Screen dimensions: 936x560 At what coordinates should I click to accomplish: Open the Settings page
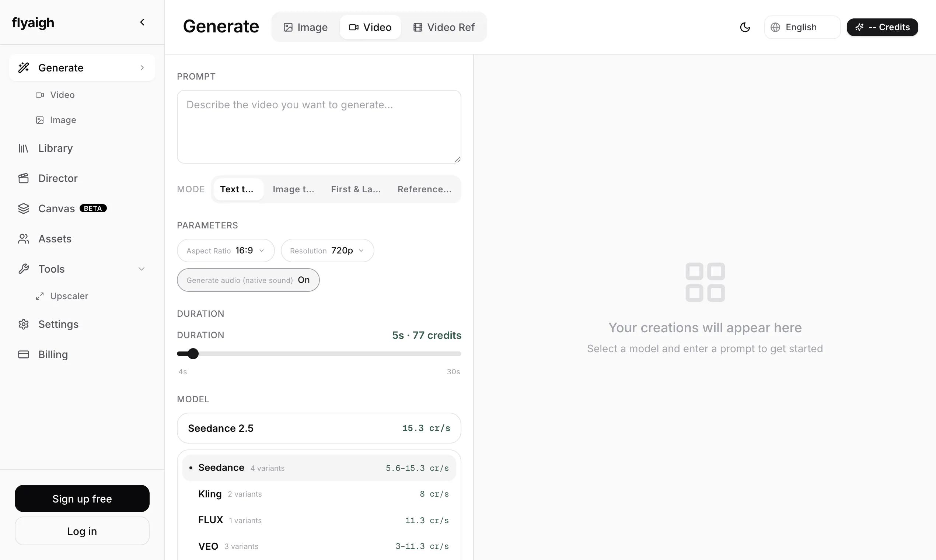click(59, 324)
